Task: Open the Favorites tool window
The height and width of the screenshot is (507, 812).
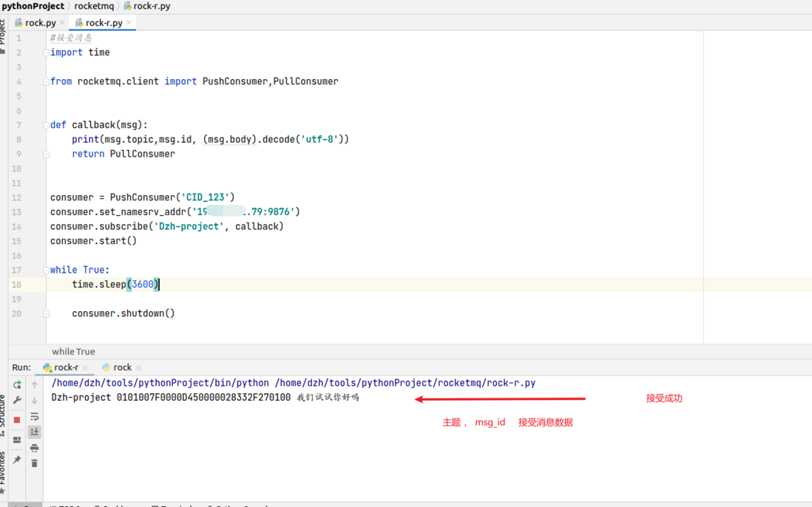Action: coord(3,472)
